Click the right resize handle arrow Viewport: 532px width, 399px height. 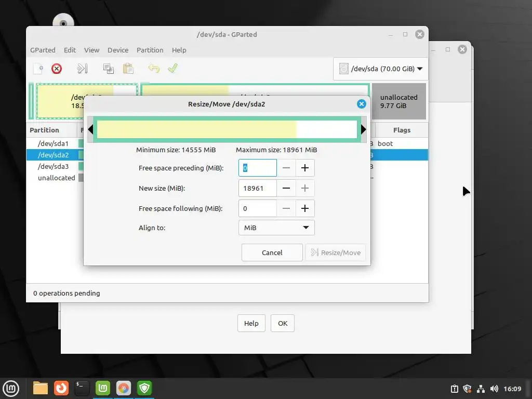(364, 129)
